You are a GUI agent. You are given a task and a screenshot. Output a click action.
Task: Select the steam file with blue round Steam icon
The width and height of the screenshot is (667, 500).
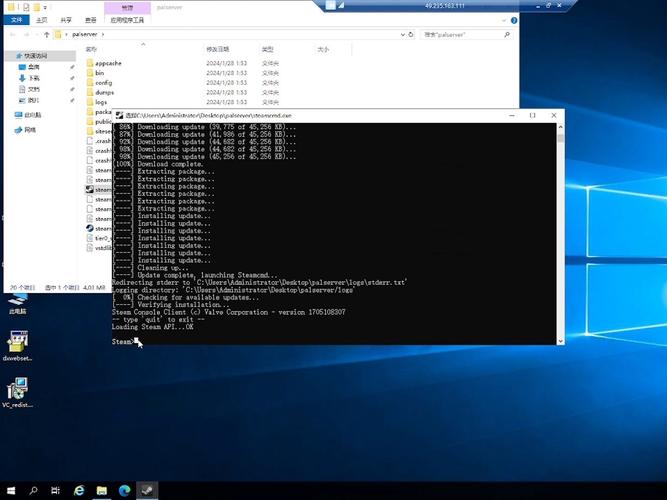coord(99,229)
